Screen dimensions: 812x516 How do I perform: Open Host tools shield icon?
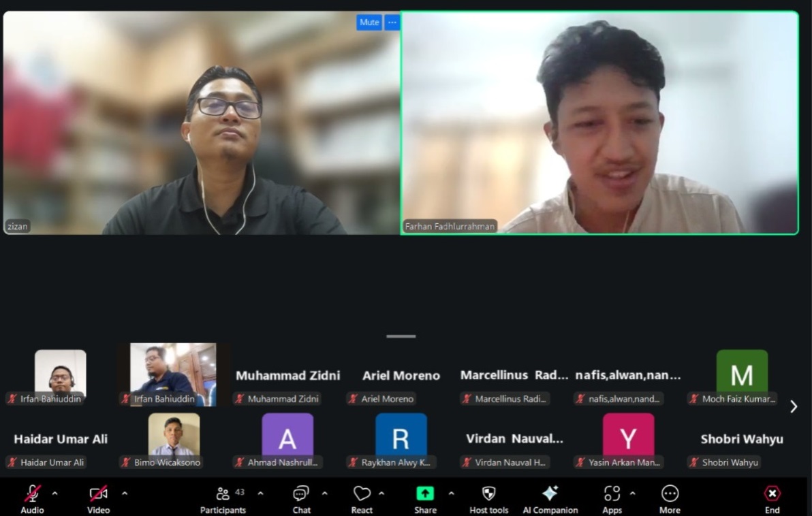click(x=488, y=494)
